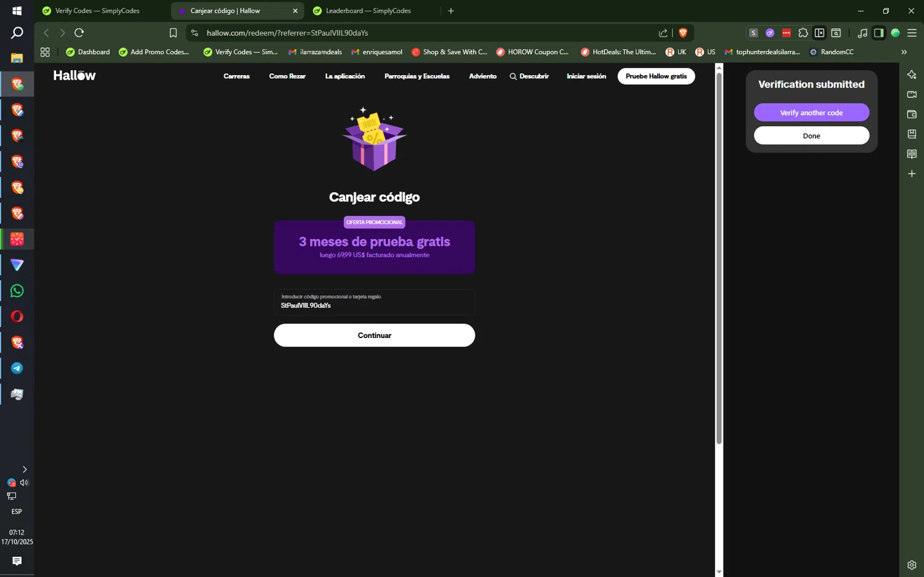Toggle the sidebar panel toolbar button
The image size is (924, 577).
coord(879,33)
